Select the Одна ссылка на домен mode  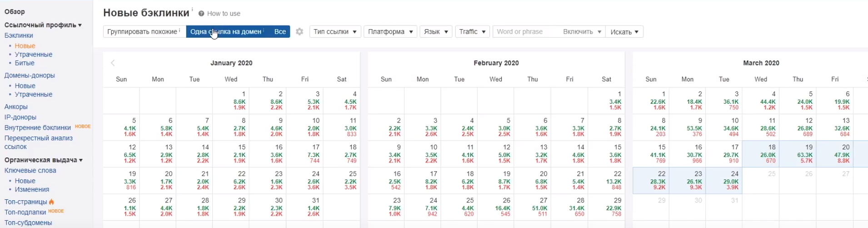[226, 32]
